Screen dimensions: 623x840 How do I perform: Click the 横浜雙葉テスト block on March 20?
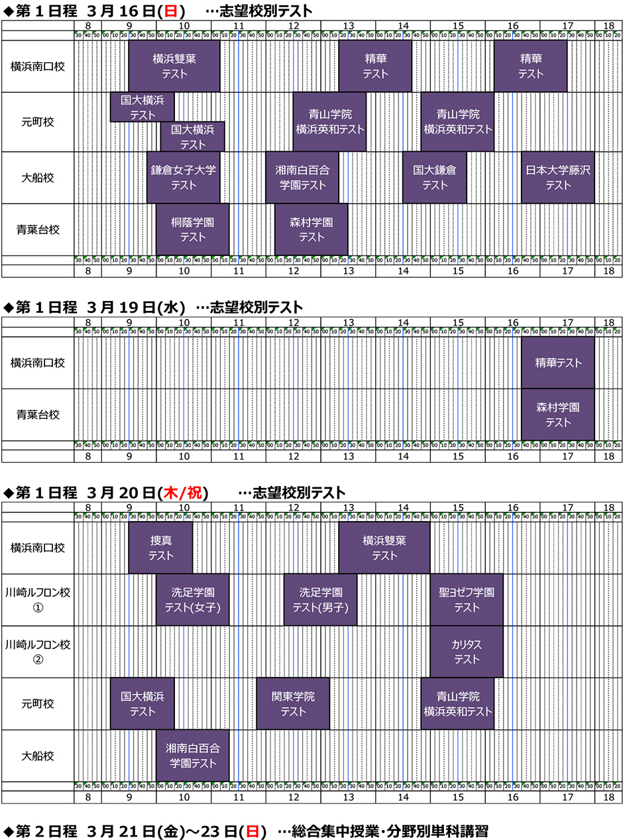click(384, 548)
